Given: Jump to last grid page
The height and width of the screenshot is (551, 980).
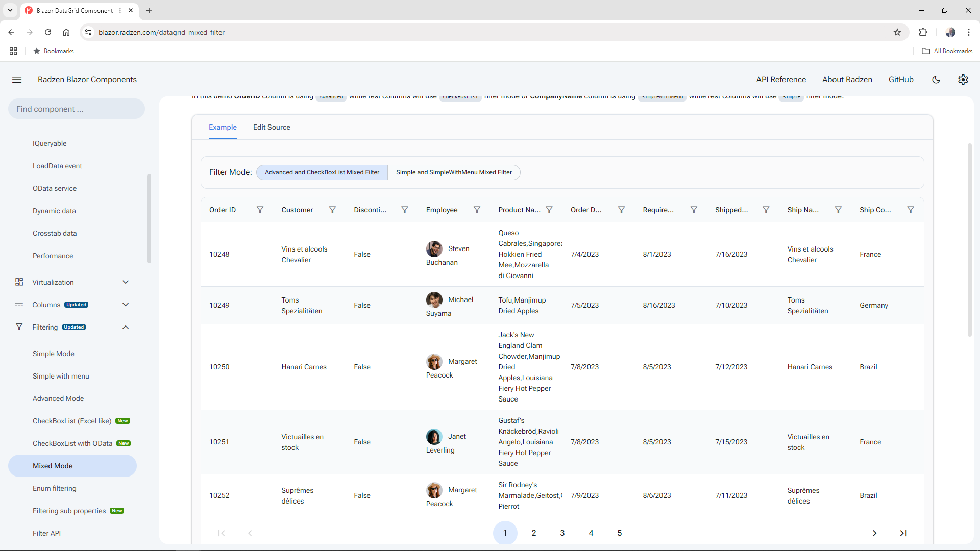Looking at the screenshot, I should pyautogui.click(x=903, y=533).
